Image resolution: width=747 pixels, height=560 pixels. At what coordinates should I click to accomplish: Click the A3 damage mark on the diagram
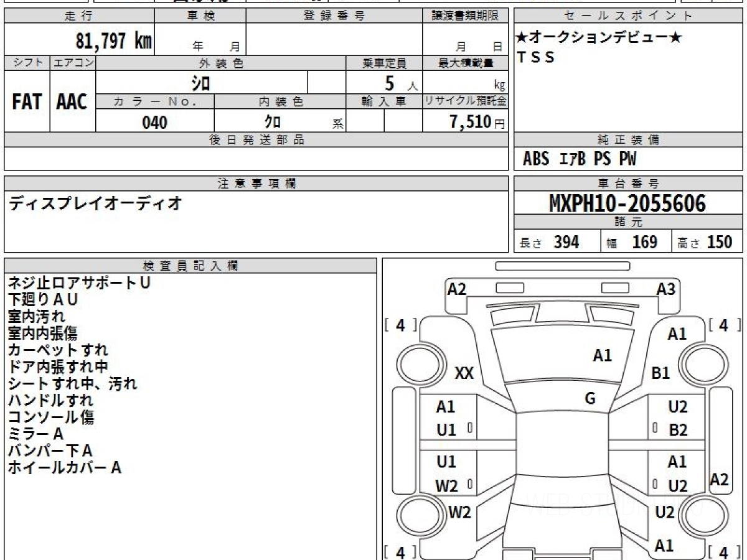coord(666,289)
